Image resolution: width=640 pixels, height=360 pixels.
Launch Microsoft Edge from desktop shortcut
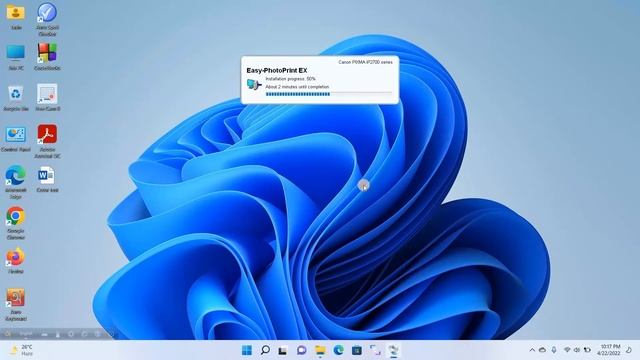16,182
